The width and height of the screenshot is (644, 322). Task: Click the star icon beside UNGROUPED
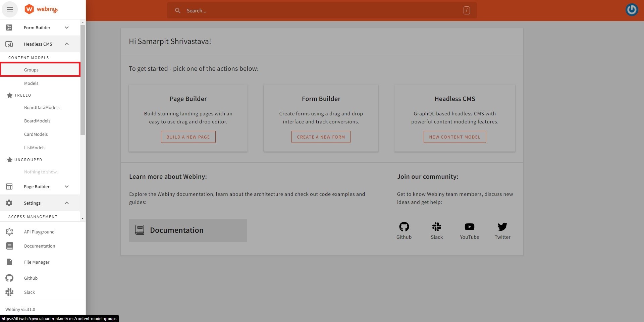pyautogui.click(x=10, y=160)
